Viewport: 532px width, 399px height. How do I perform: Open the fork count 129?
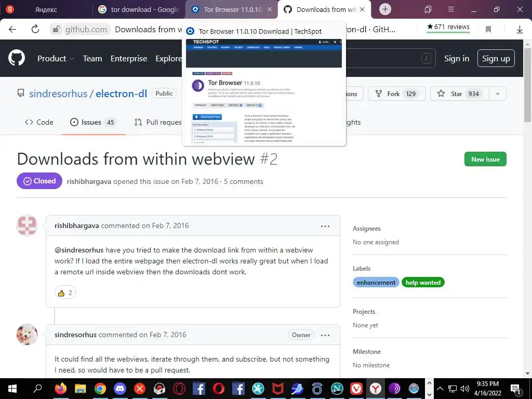(410, 94)
